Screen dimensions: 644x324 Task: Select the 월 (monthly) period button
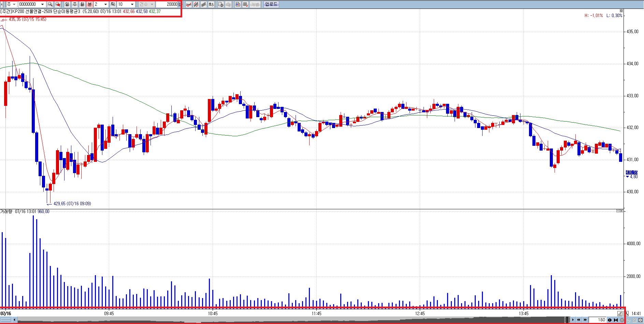pyautogui.click(x=82, y=4)
